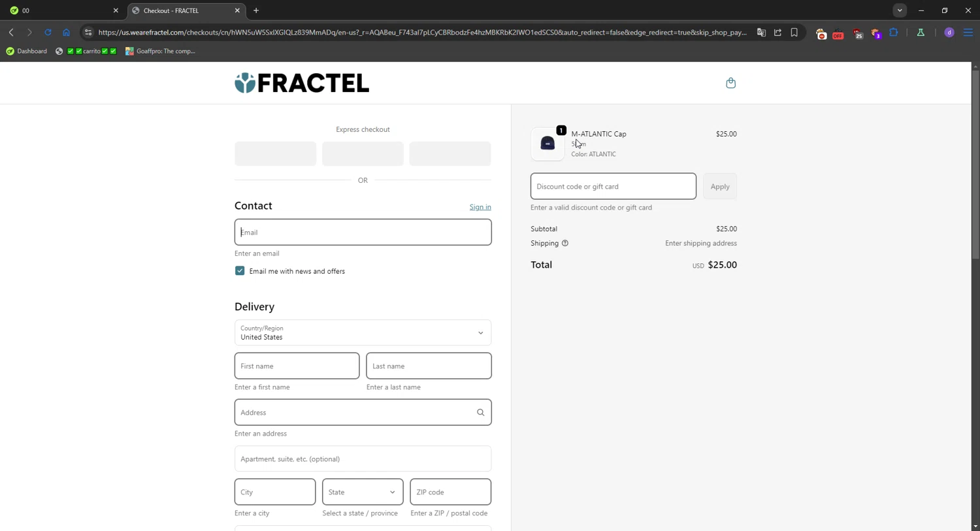
Task: Click the translate page icon
Action: point(761,32)
